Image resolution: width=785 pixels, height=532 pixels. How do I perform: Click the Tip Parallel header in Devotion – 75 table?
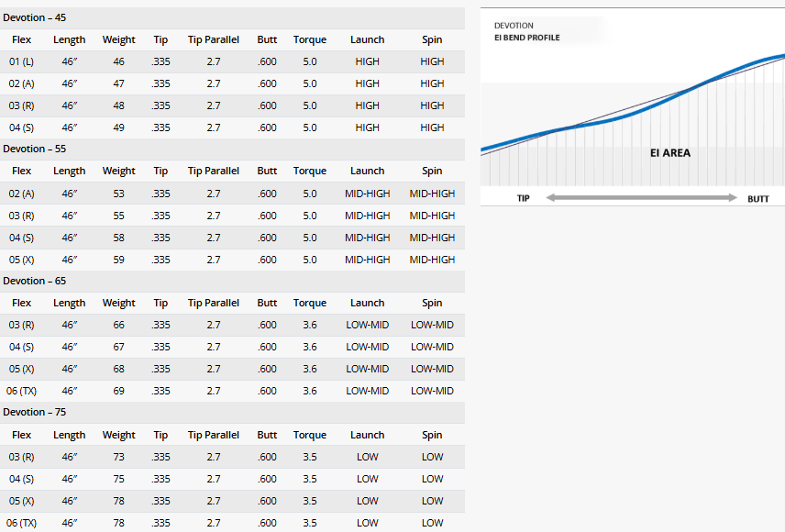214,435
